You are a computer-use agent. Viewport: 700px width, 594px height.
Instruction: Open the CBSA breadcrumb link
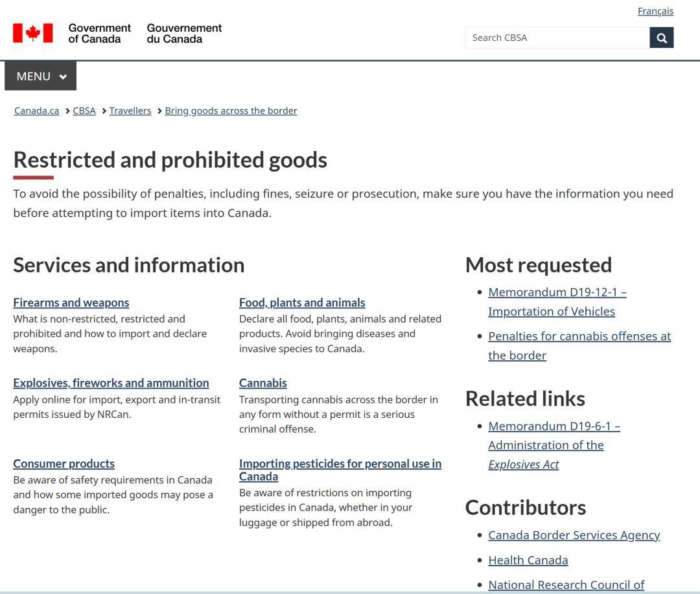(84, 111)
